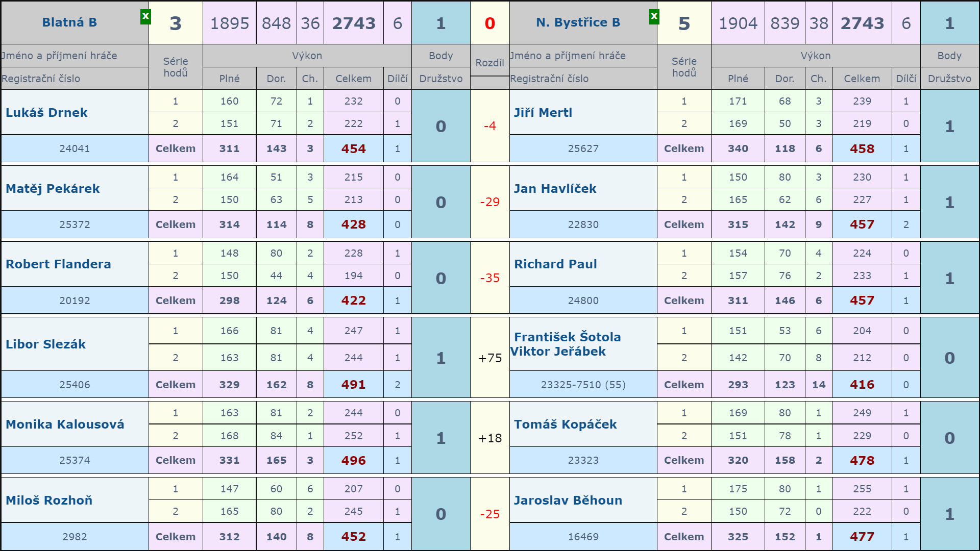Open player Libor Slezák
Image resolution: width=980 pixels, height=551 pixels.
click(45, 344)
